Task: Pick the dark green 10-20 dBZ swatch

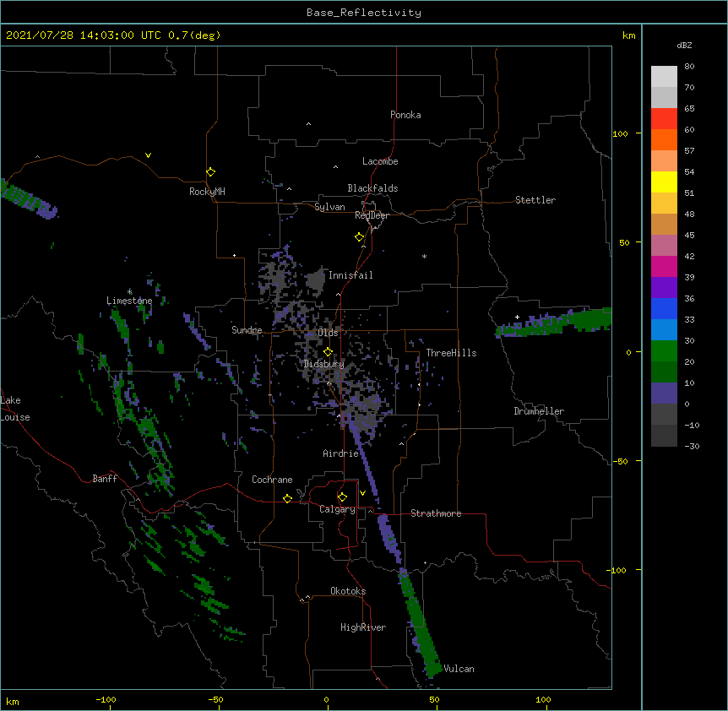Action: (x=664, y=372)
